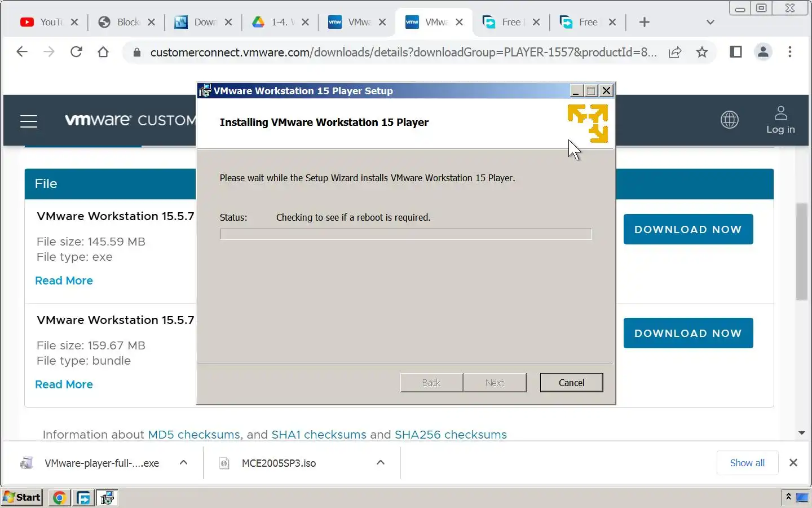Click the vmware Customer Connect logo

click(130, 120)
